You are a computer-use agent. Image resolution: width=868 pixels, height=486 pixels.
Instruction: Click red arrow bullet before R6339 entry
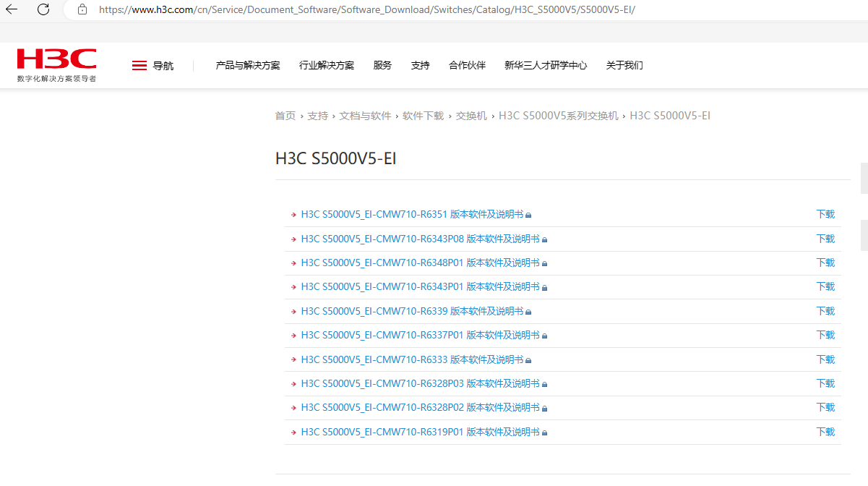click(293, 312)
